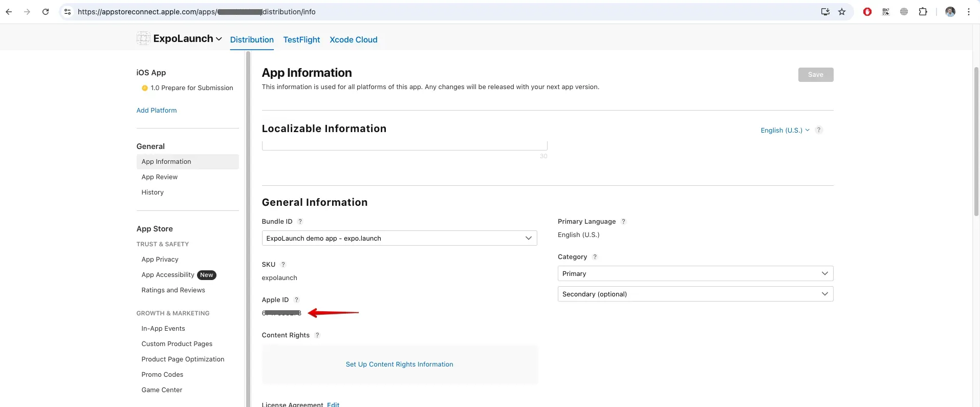
Task: Click help icon beside English (U.S.) selector
Action: coord(819,130)
